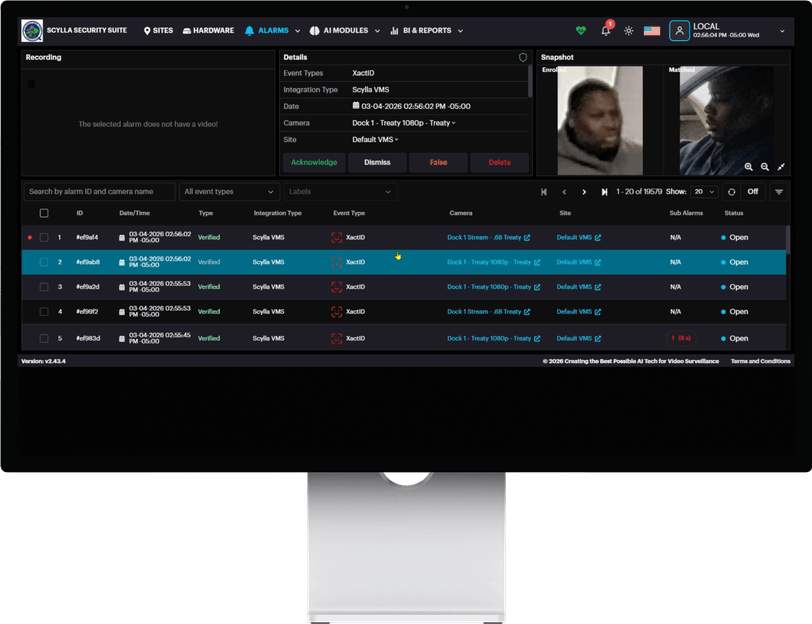Open the Sites menu
Viewport: 812px width, 624px height.
click(158, 31)
